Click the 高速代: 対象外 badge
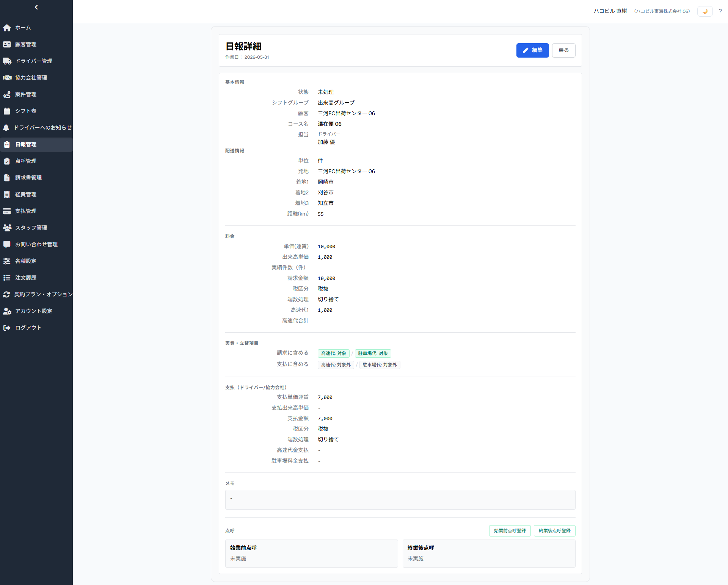Image resolution: width=728 pixels, height=585 pixels. (x=336, y=365)
